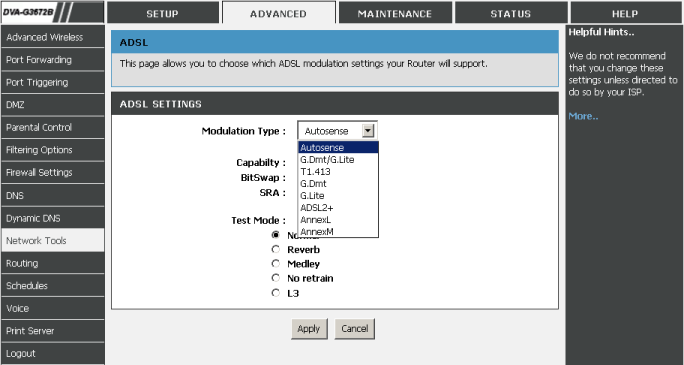Choose Autosense from the modulation list
The width and height of the screenshot is (684, 365).
(338, 147)
